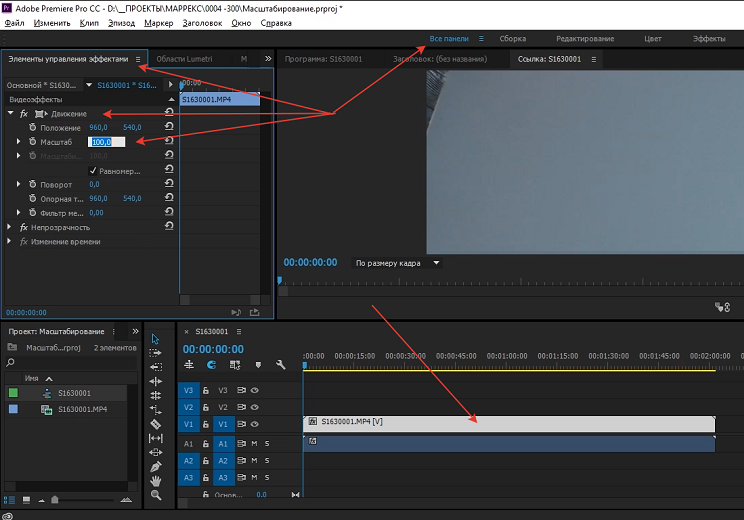Switch to the Программа: S1630001 tab
Image resolution: width=744 pixels, height=520 pixels.
click(323, 59)
